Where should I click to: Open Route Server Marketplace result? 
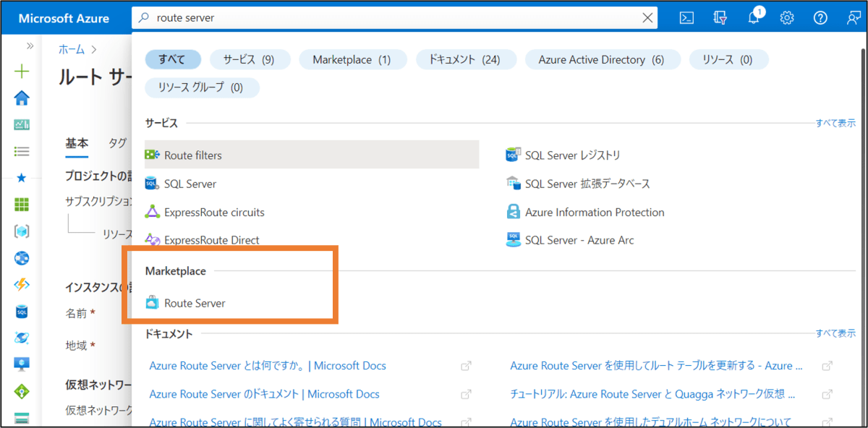tap(195, 304)
